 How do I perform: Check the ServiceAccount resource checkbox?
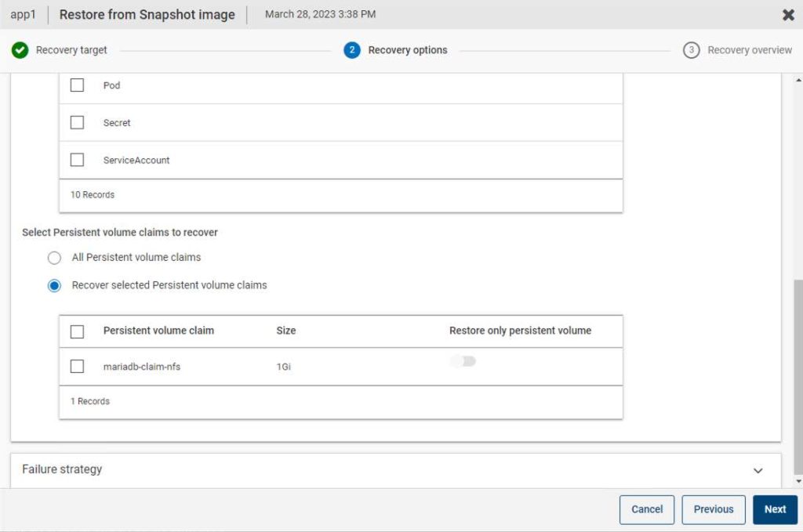click(76, 159)
